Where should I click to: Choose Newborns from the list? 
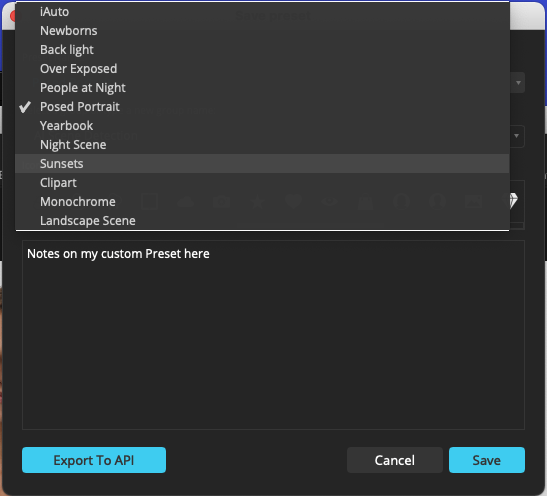coord(262,31)
